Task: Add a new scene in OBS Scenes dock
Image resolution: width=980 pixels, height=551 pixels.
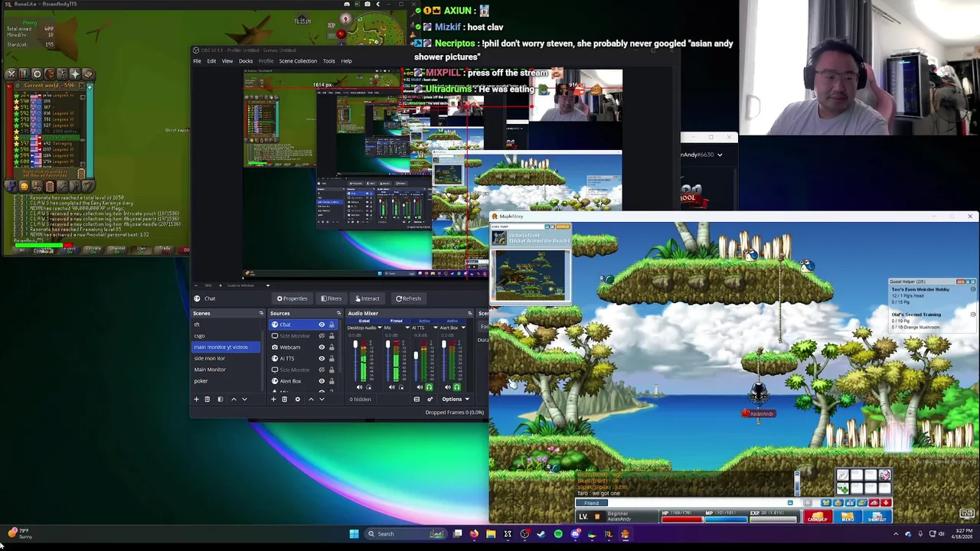Action: [x=196, y=399]
